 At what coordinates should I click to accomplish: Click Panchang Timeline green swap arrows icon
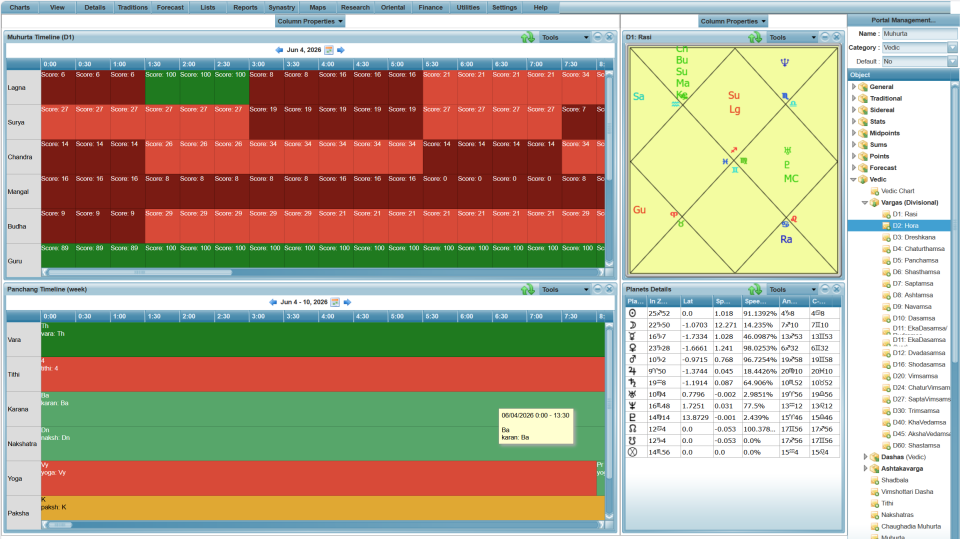pyautogui.click(x=527, y=289)
